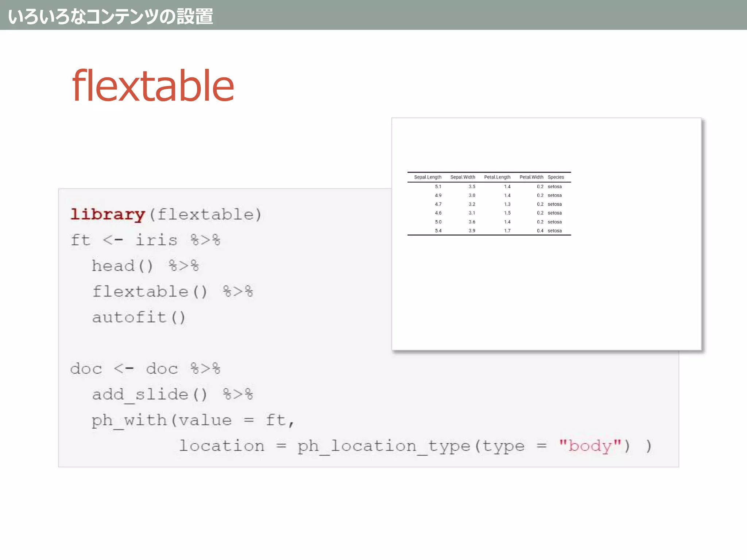Click the Japanese header banner text
Viewport: 747px width, 560px height.
[111, 16]
